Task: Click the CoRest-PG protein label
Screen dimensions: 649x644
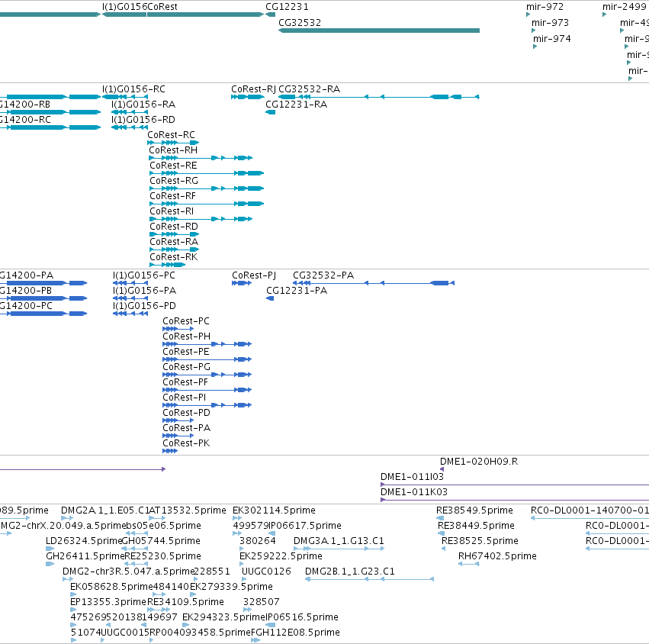Action: click(186, 367)
